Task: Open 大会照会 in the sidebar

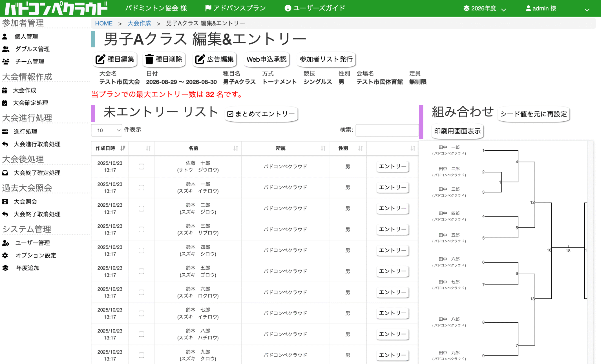Action: [x=25, y=202]
